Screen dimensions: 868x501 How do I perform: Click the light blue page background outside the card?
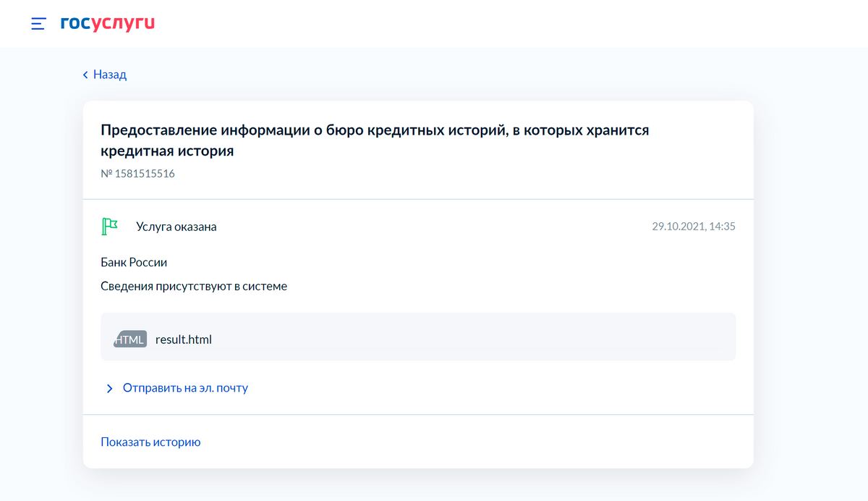(810, 290)
